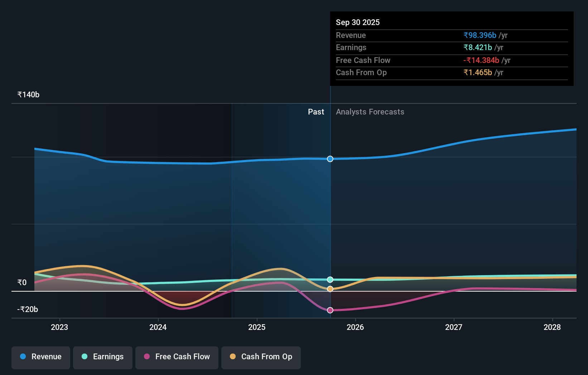Click the Revenue value in the tooltip
This screenshot has width=588, height=375.
[x=480, y=35]
